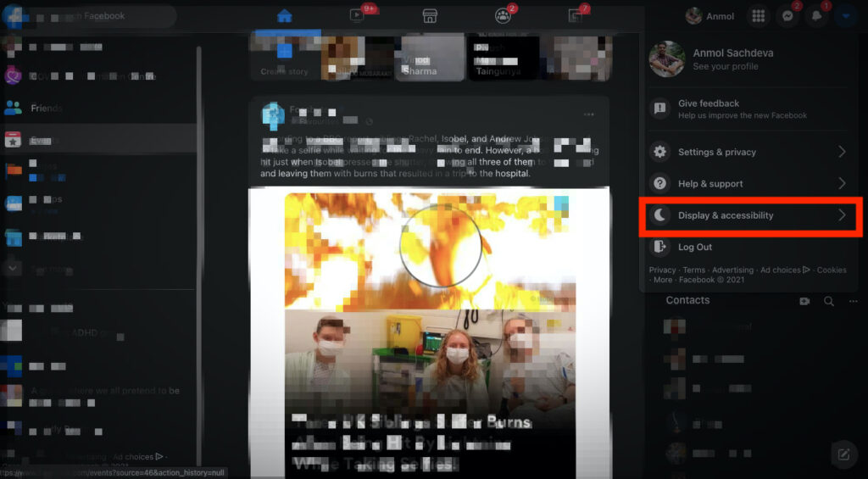Open the Home tab icon
The height and width of the screenshot is (479, 868).
click(x=284, y=16)
